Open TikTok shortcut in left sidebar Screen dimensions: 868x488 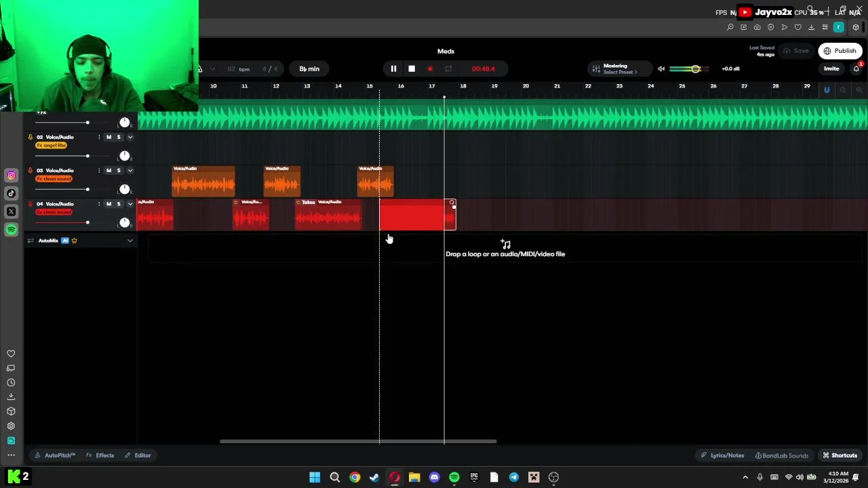pos(11,193)
